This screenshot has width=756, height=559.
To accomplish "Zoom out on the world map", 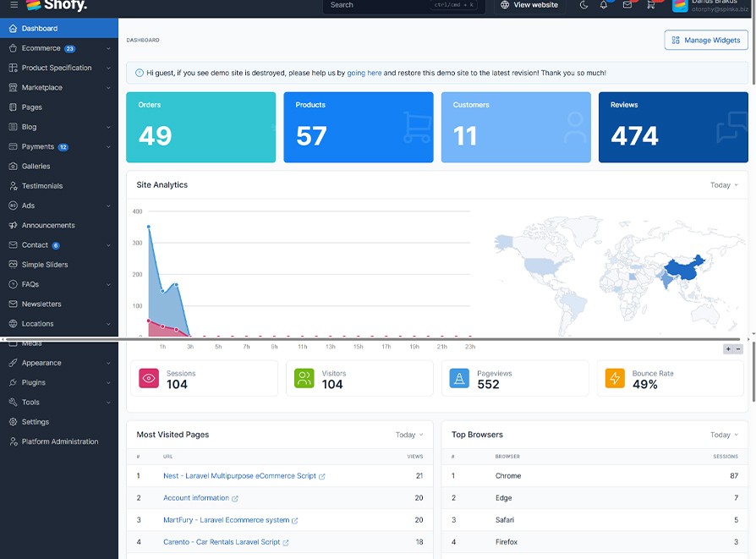I will click(x=738, y=349).
